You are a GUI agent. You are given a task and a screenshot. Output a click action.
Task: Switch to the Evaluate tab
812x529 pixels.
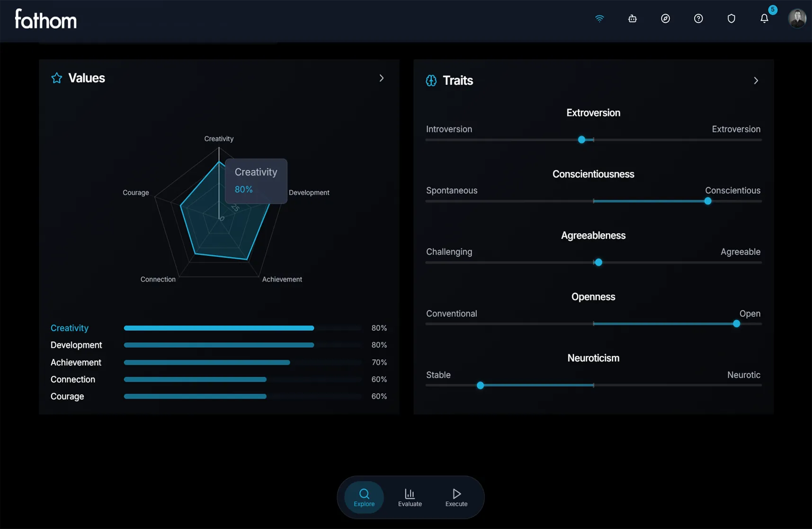(410, 497)
